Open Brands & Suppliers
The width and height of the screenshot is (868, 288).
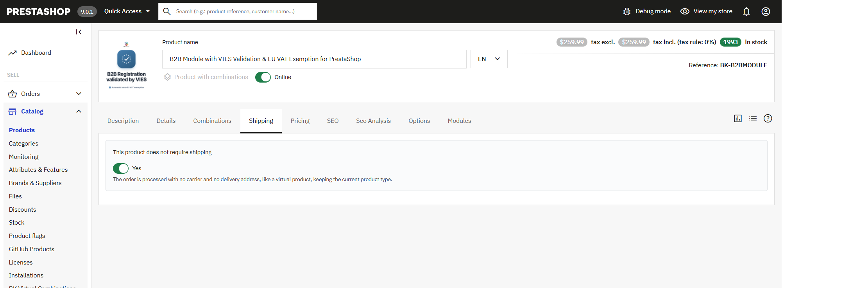[35, 183]
